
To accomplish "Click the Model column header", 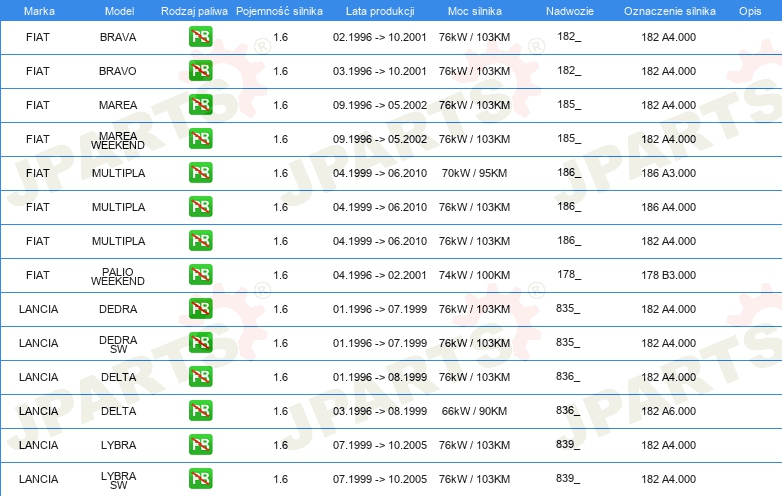I will [x=119, y=11].
